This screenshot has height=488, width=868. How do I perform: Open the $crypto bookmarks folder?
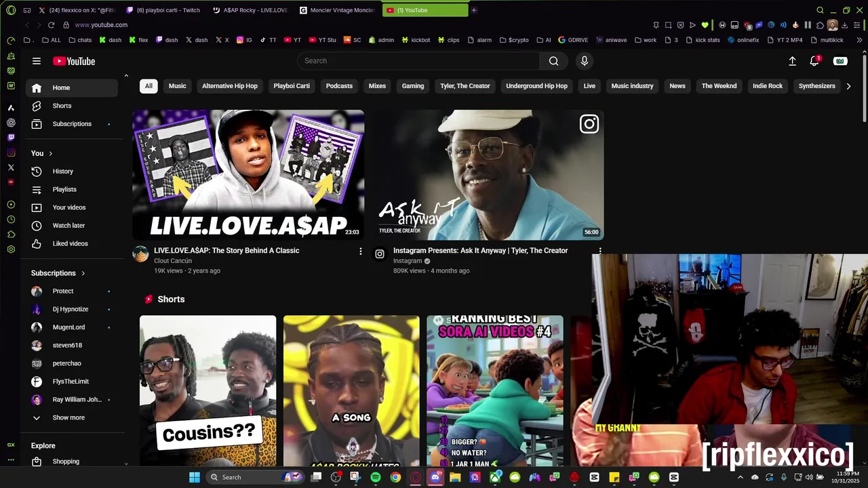514,40
